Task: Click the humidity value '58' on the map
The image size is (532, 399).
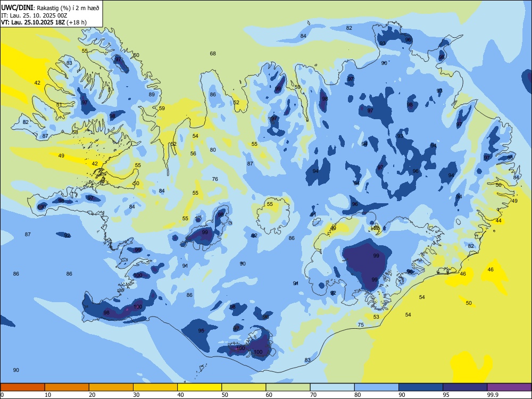Action: tap(75, 132)
